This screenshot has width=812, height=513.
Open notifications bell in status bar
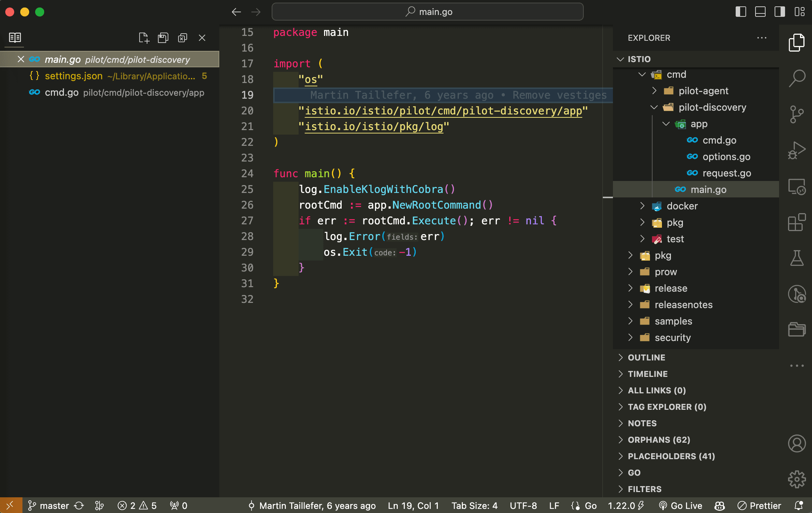coord(799,506)
